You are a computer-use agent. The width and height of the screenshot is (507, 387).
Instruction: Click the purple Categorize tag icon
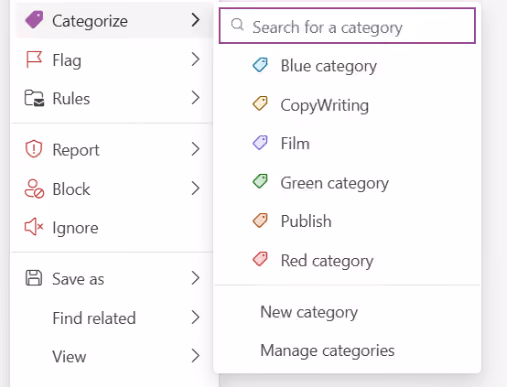pyautogui.click(x=34, y=20)
